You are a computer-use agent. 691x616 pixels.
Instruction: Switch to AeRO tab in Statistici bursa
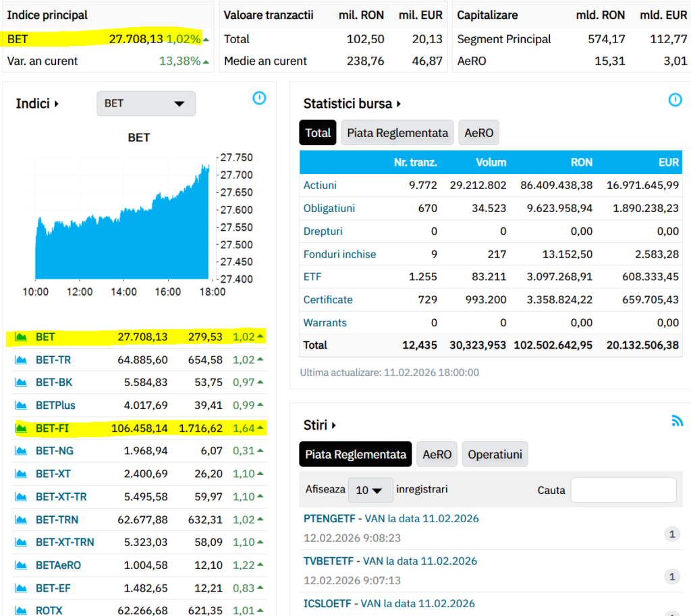(478, 133)
